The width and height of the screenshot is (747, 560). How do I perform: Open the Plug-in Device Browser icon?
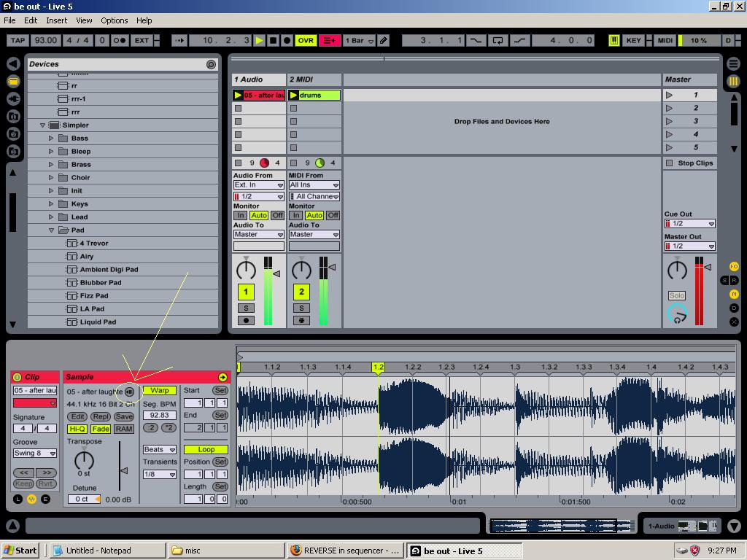click(x=13, y=99)
